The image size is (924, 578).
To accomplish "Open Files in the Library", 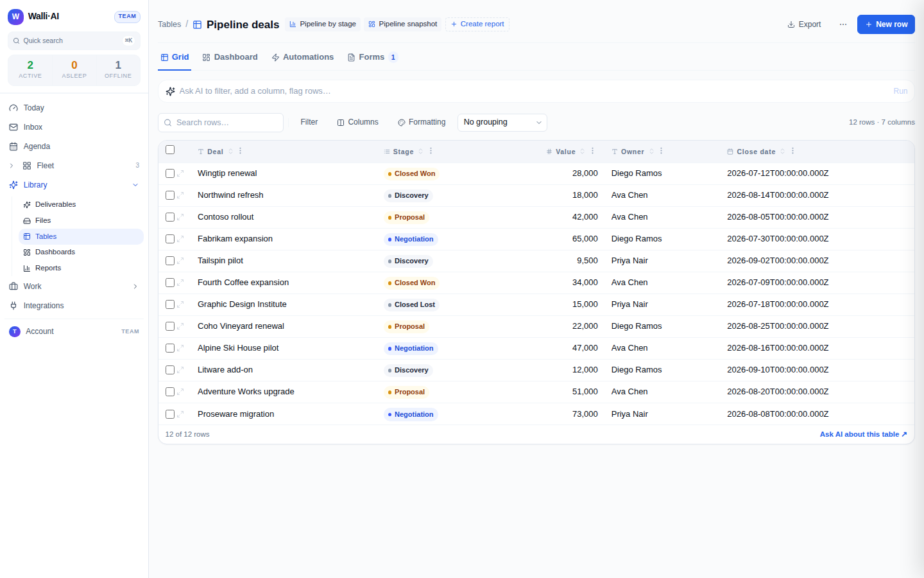I will coord(81,220).
